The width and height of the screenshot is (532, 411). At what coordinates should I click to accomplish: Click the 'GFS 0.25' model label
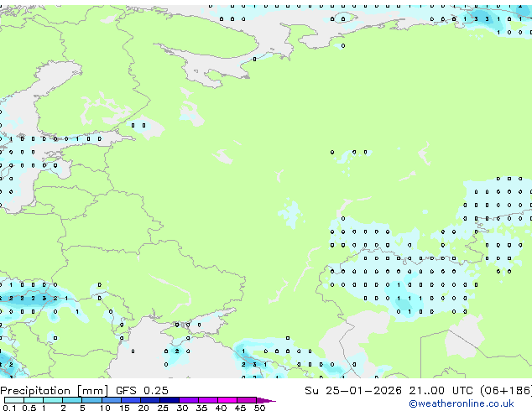pyautogui.click(x=142, y=391)
